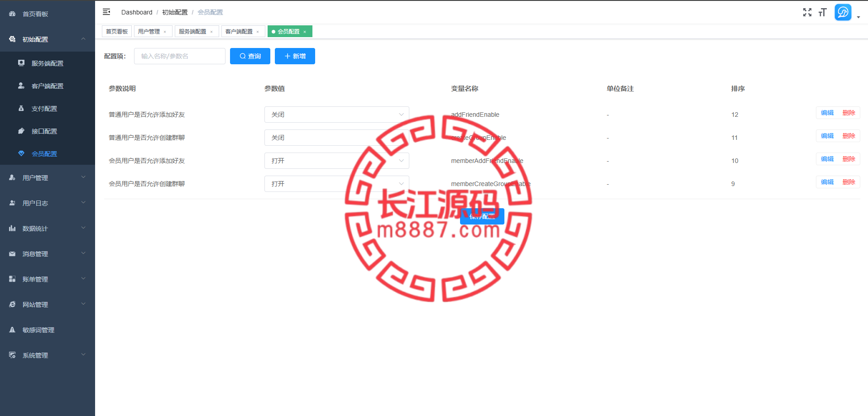Click 网站管理 browser icon

(12, 304)
